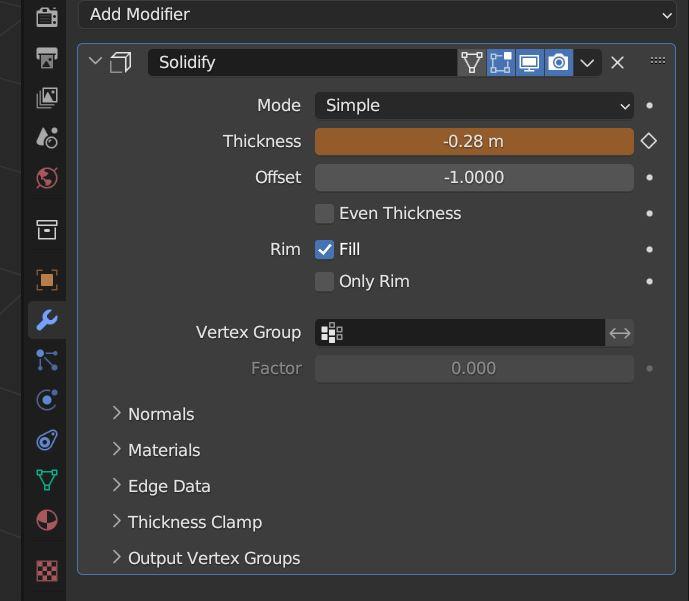Click the Vertex Group field
Image resolution: width=689 pixels, height=601 pixels.
(460, 333)
